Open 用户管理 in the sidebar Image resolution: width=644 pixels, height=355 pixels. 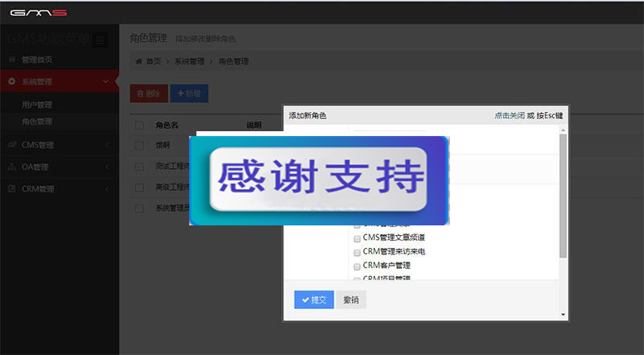pos(37,105)
